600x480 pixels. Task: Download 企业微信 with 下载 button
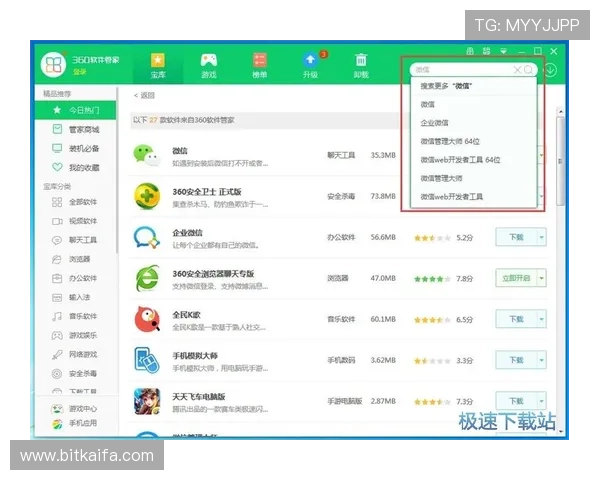(516, 237)
